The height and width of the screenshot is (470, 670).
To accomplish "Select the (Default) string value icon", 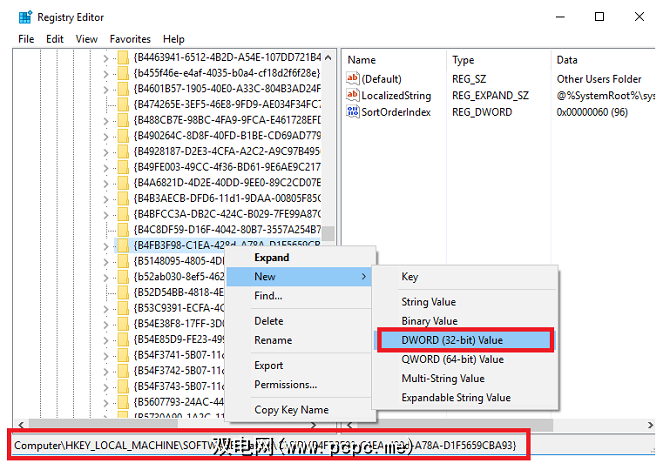I will (x=353, y=79).
